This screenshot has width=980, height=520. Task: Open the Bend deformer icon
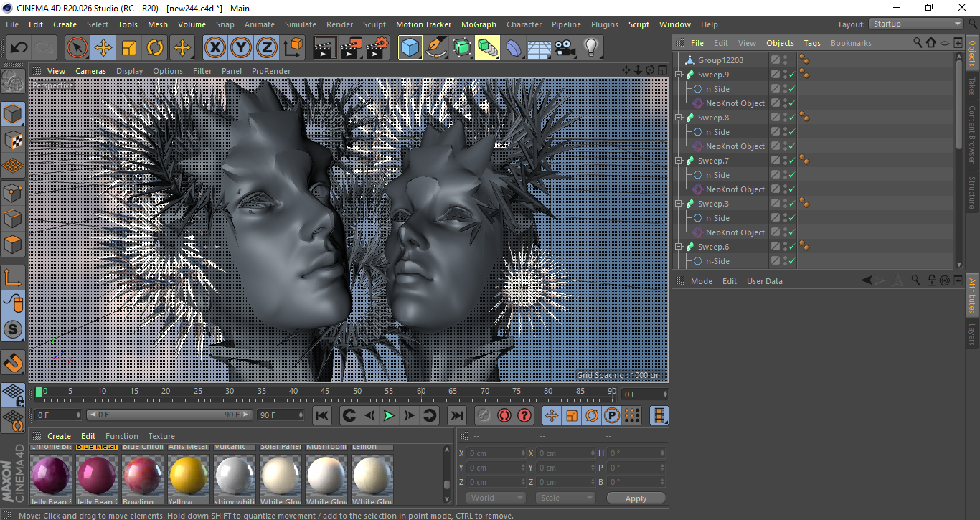[514, 48]
